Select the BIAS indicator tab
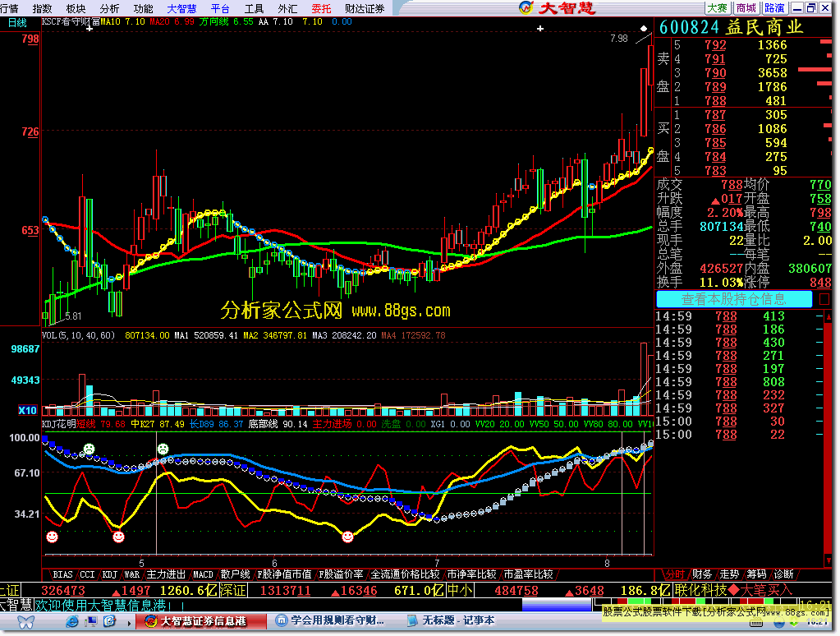840x636 pixels. point(62,574)
